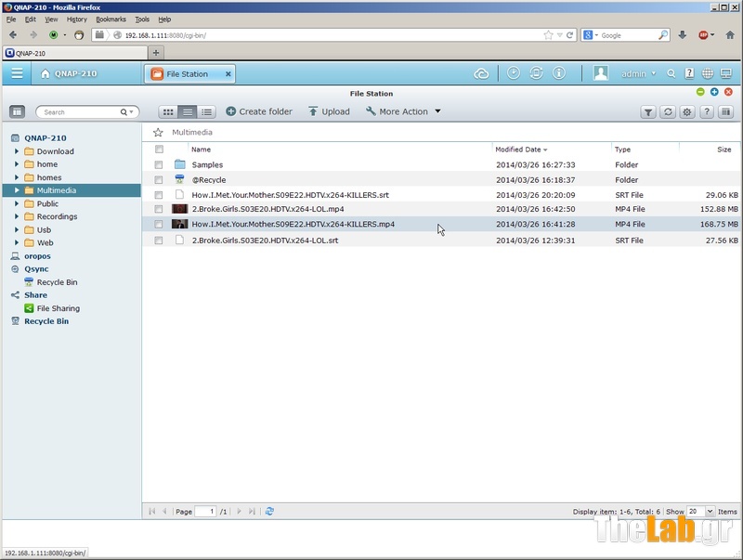Switch to thumbnail grid view
This screenshot has width=743, height=560.
168,111
